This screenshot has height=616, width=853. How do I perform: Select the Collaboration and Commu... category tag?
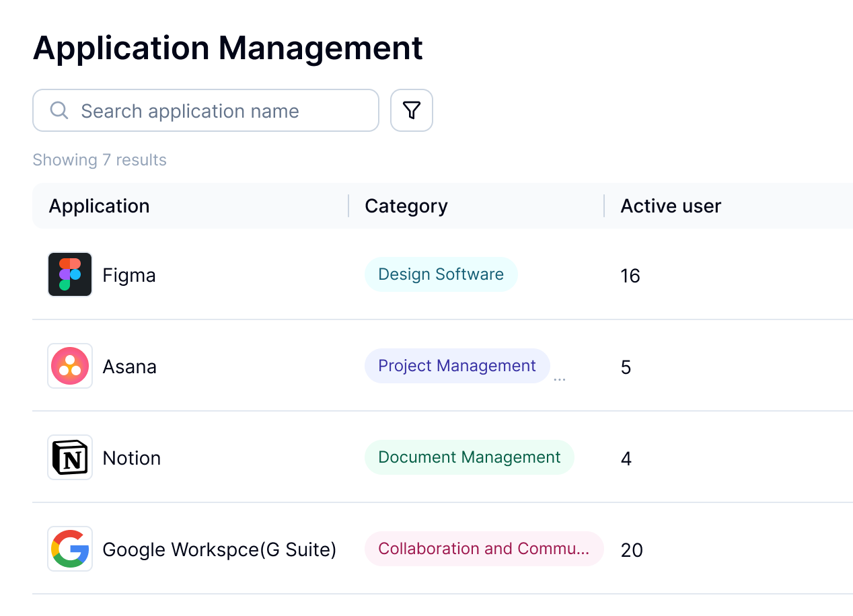(x=484, y=549)
